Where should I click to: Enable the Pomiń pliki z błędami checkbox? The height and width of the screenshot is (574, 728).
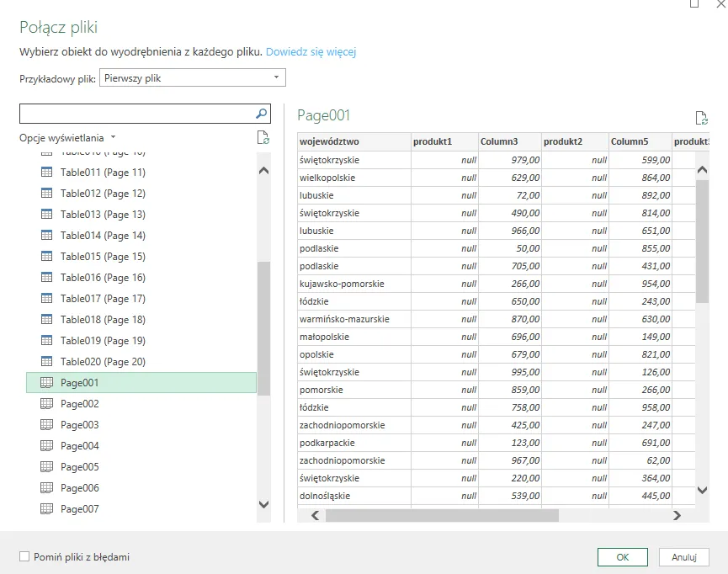(24, 557)
